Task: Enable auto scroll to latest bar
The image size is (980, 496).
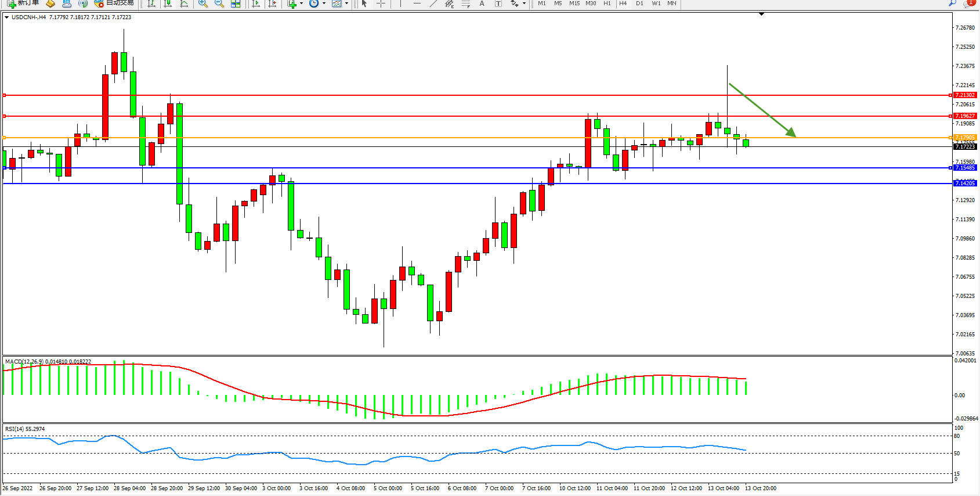Action: click(x=256, y=3)
